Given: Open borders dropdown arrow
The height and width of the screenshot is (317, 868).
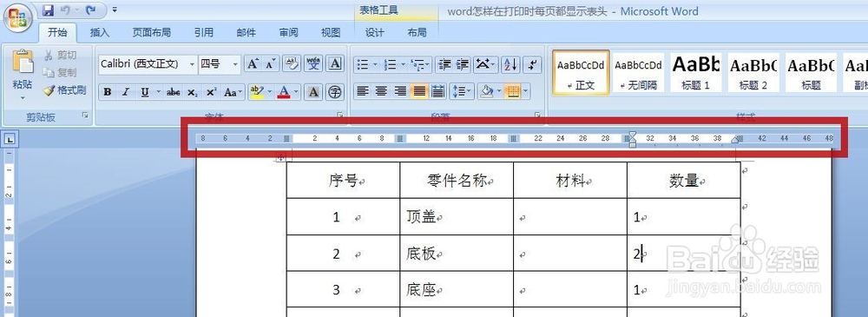Looking at the screenshot, I should click(526, 91).
